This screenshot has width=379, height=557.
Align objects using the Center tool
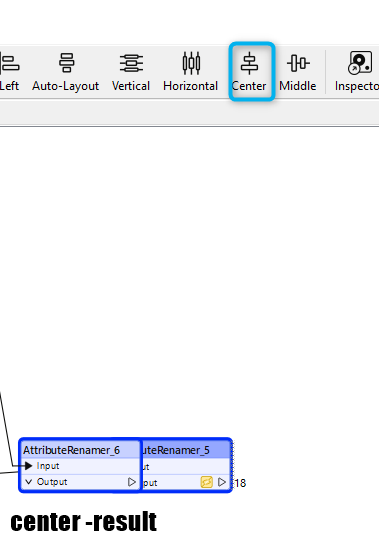click(249, 71)
